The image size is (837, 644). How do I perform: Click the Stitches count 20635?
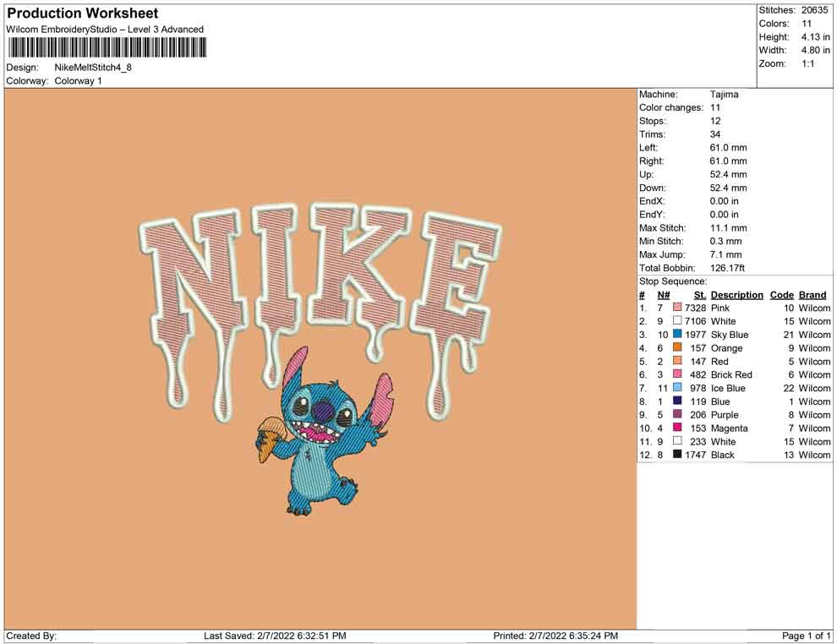(814, 10)
